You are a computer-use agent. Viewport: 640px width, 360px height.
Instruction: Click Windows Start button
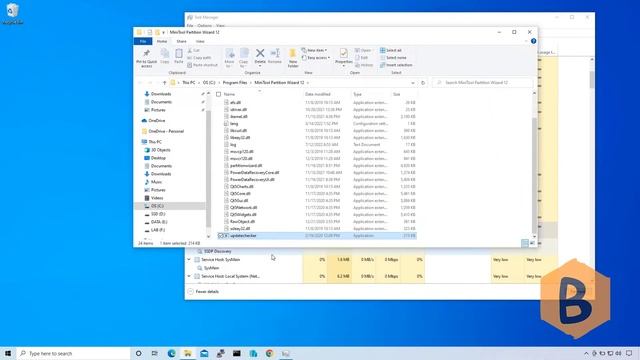coord(8,353)
